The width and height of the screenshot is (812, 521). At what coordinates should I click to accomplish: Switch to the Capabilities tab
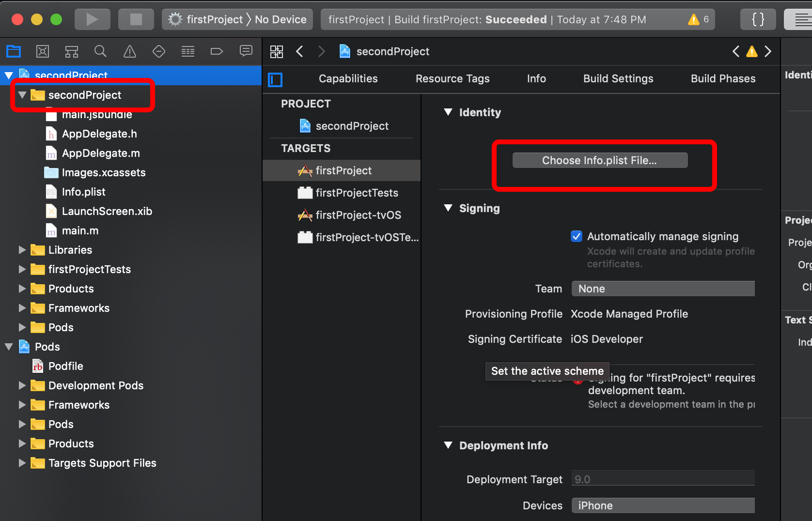coord(348,78)
